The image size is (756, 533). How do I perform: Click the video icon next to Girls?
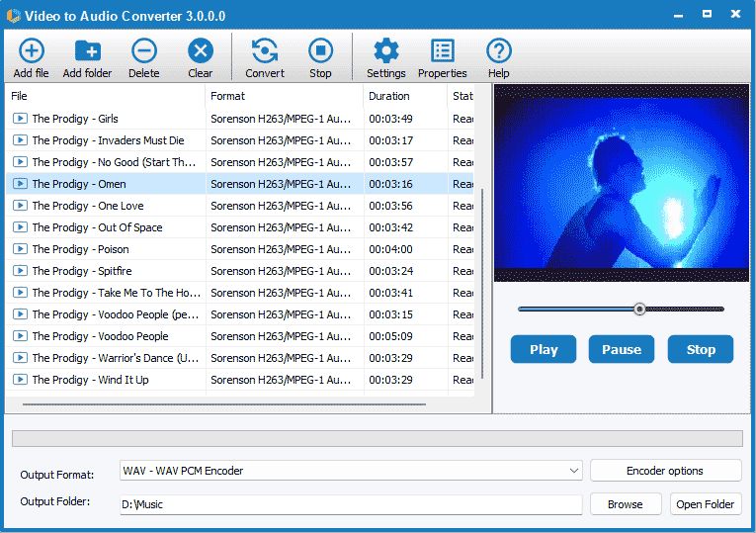[x=20, y=119]
